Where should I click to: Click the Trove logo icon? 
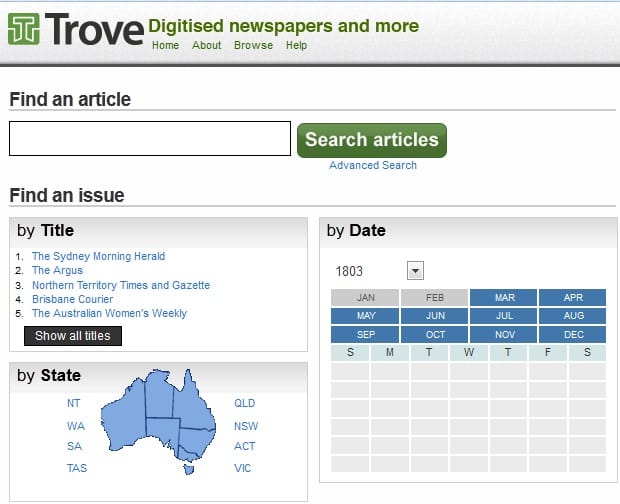(24, 29)
